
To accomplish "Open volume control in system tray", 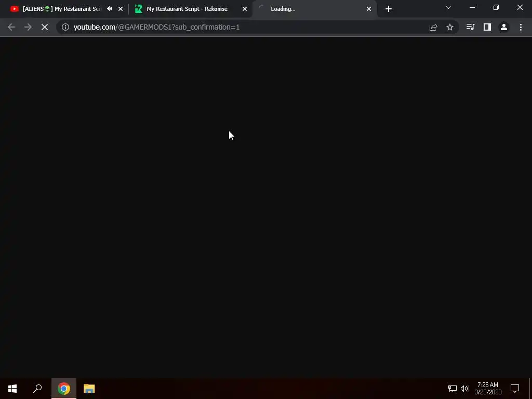I will click(464, 389).
